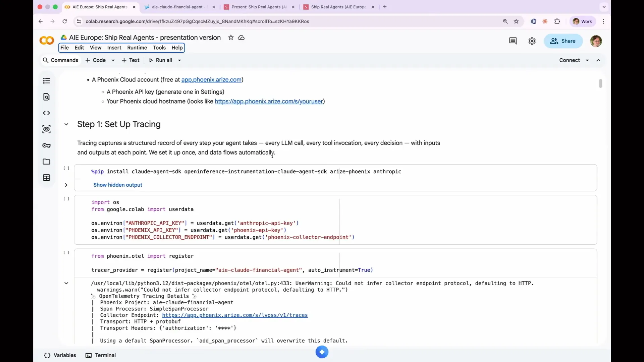Run the import os cell
Screen dimensions: 644x362
click(x=66, y=199)
